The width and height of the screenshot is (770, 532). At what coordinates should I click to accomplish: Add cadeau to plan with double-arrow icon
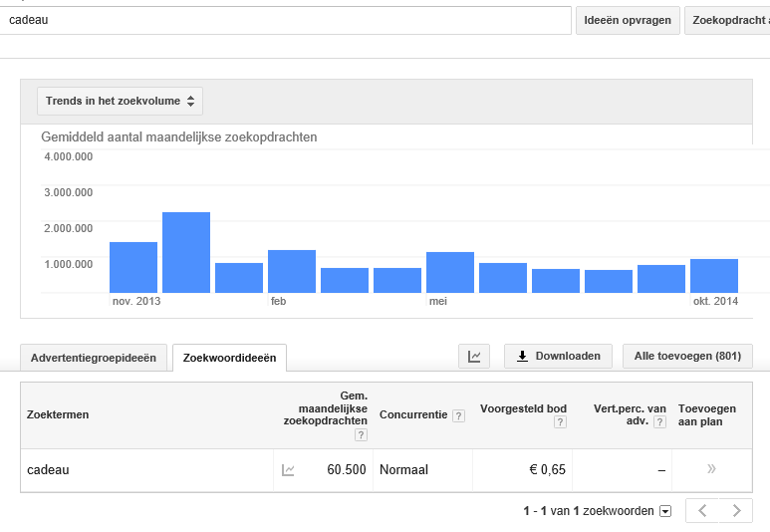click(711, 469)
